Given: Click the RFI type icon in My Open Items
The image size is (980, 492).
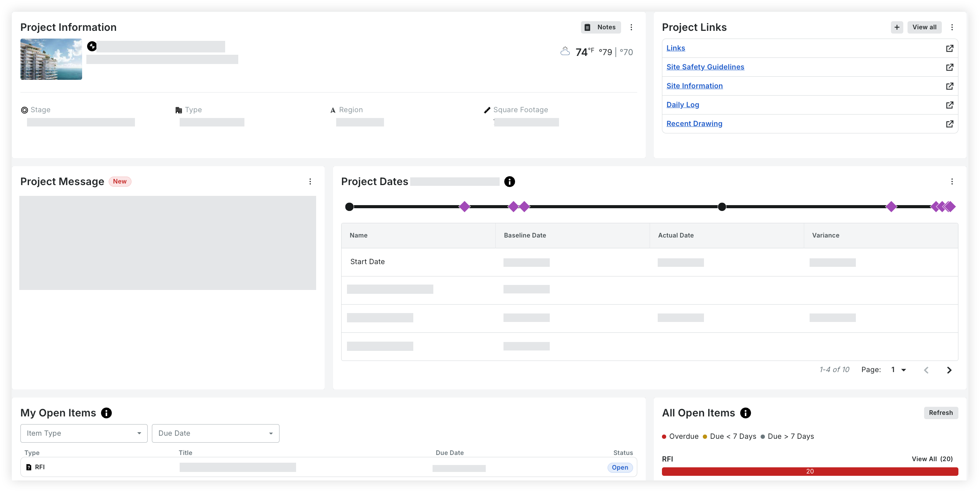Looking at the screenshot, I should coord(29,467).
